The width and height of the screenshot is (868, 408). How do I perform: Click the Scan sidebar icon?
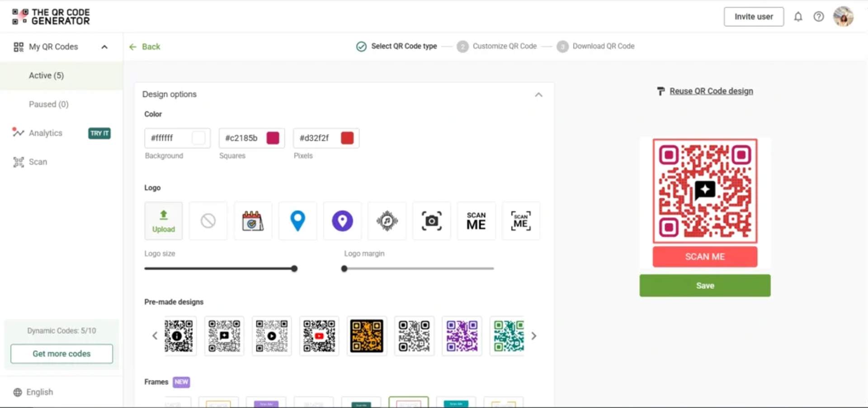[19, 162]
